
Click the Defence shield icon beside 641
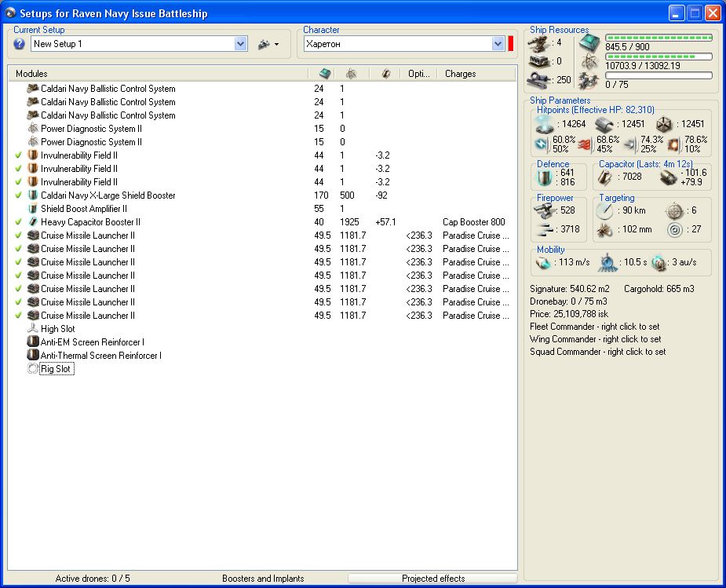coord(545,177)
